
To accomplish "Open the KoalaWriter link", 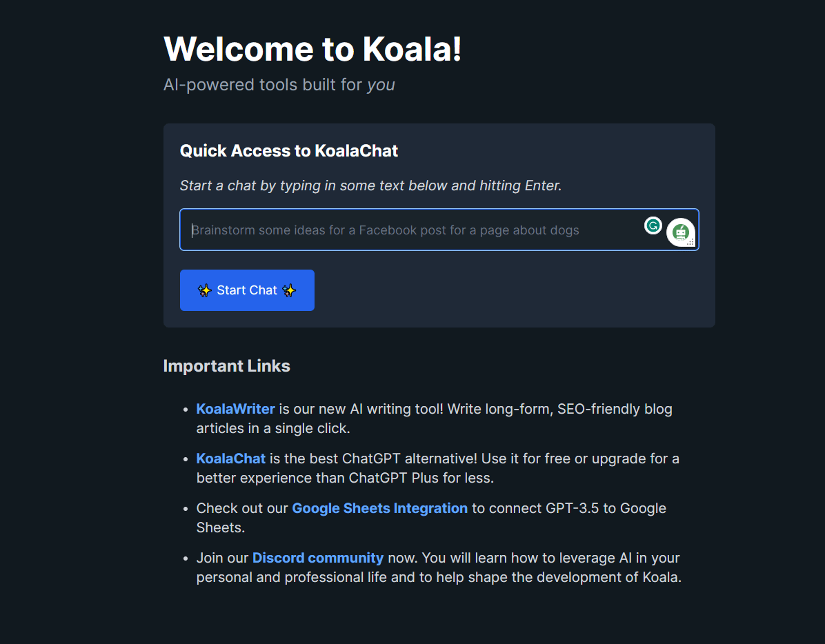I will (x=235, y=409).
